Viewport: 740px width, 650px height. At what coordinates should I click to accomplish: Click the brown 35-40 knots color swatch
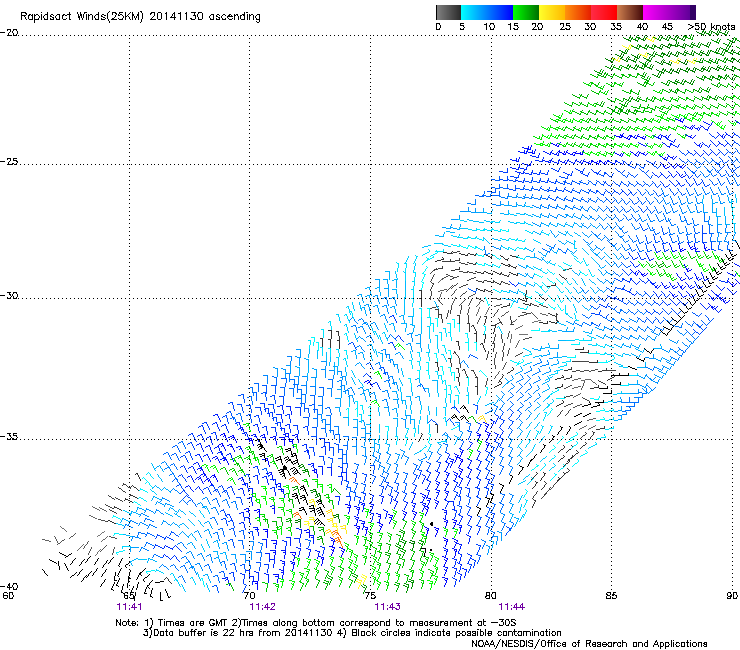tap(630, 12)
